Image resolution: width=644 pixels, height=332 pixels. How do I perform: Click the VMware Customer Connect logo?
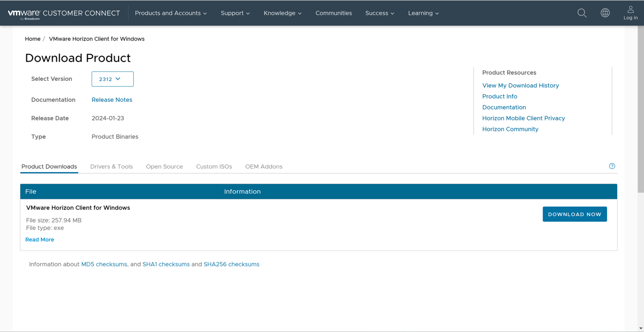point(64,13)
